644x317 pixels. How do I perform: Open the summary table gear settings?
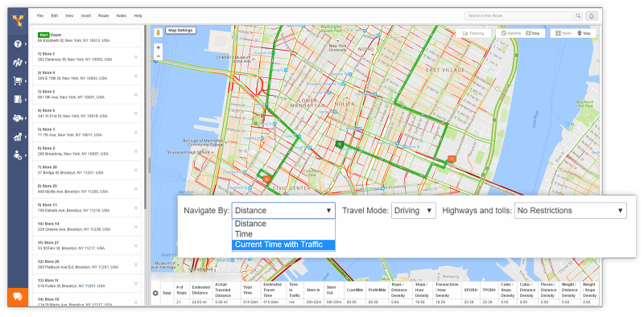(155, 293)
